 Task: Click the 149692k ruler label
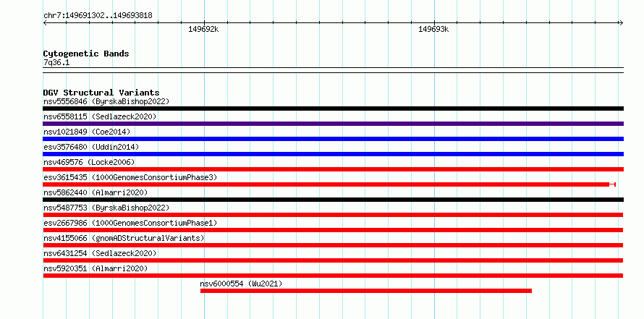click(203, 29)
